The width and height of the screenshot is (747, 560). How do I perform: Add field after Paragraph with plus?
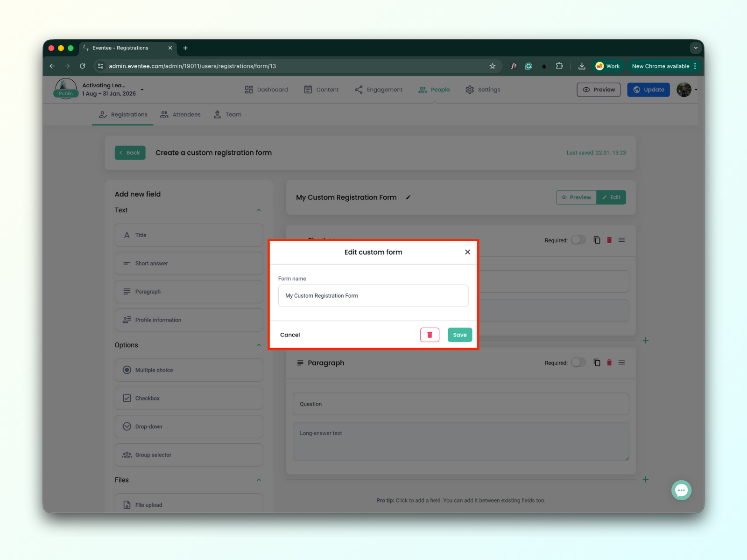click(x=646, y=479)
